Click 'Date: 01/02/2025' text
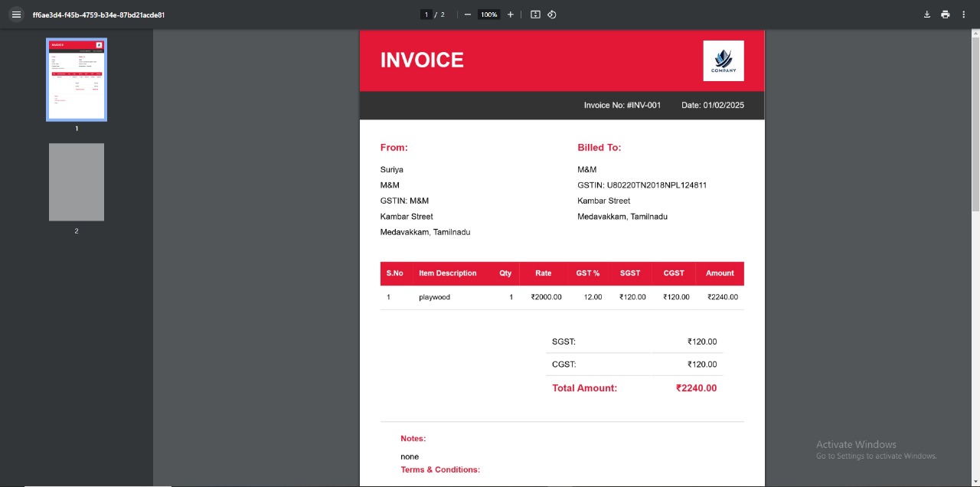The image size is (980, 487). click(713, 105)
